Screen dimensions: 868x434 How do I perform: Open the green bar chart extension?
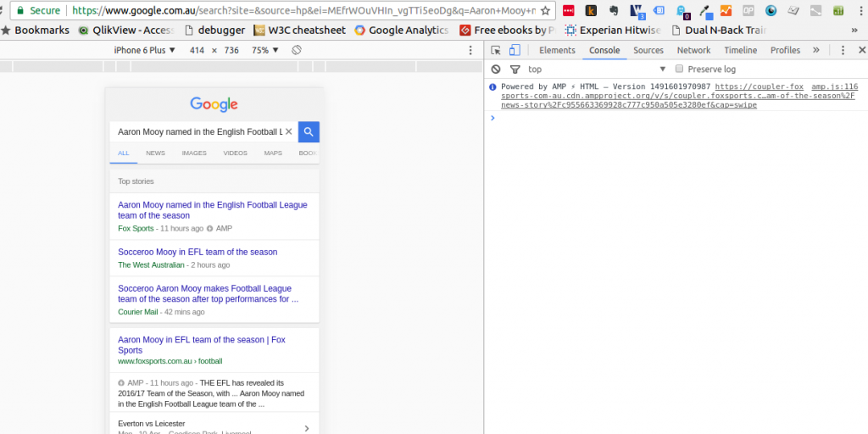pos(838,10)
